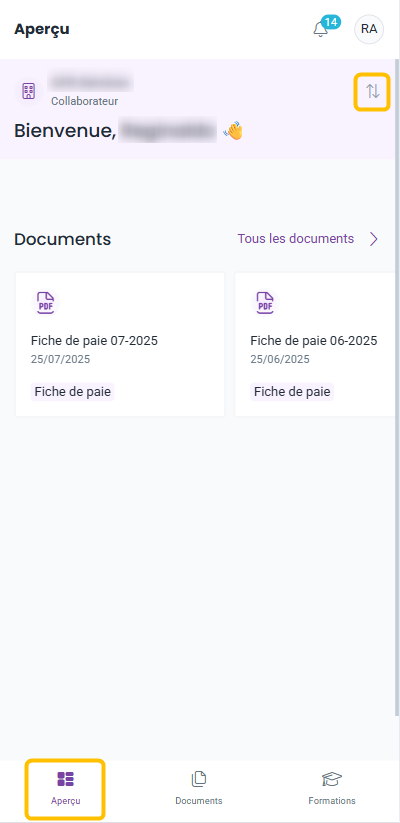Click the waving hand emoji
Screen dimensions: 400x823
pos(234,131)
